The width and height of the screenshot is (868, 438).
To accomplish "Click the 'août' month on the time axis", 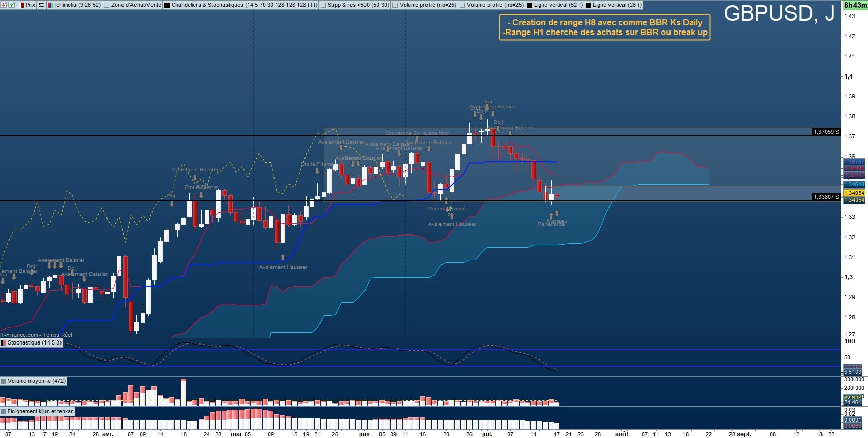I will 621,434.
